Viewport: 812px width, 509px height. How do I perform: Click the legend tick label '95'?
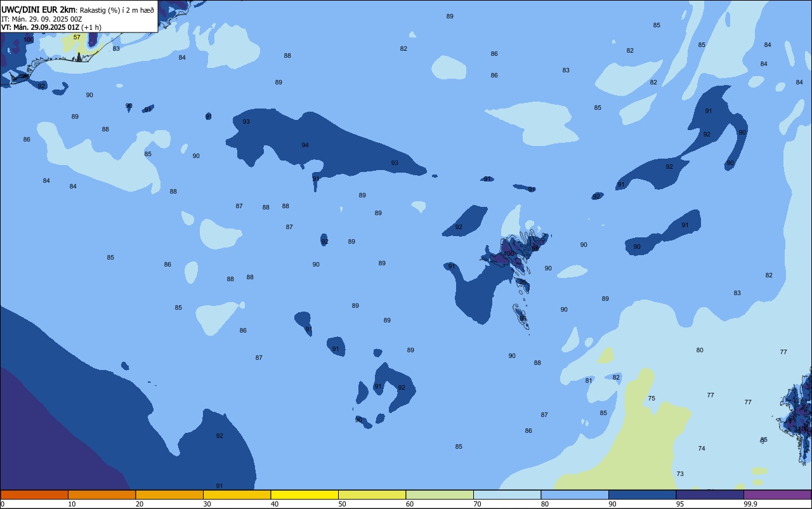pos(680,504)
